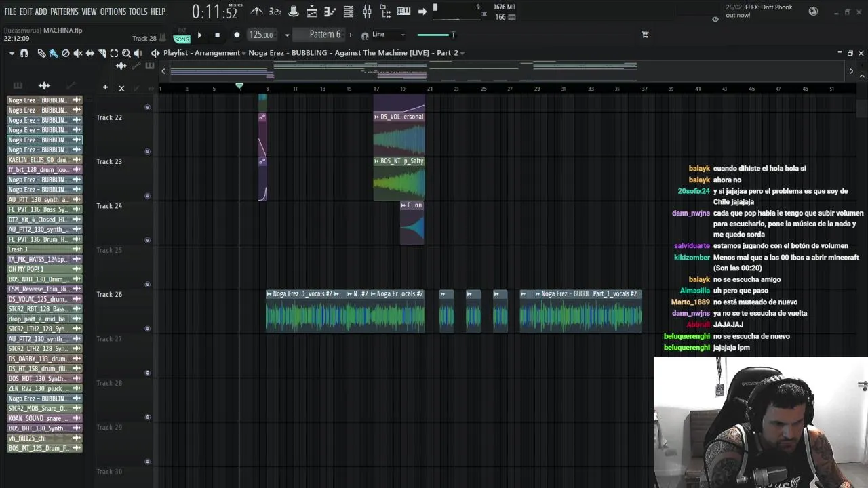The width and height of the screenshot is (868, 488).
Task: Select the Paint brush tool
Action: point(54,53)
